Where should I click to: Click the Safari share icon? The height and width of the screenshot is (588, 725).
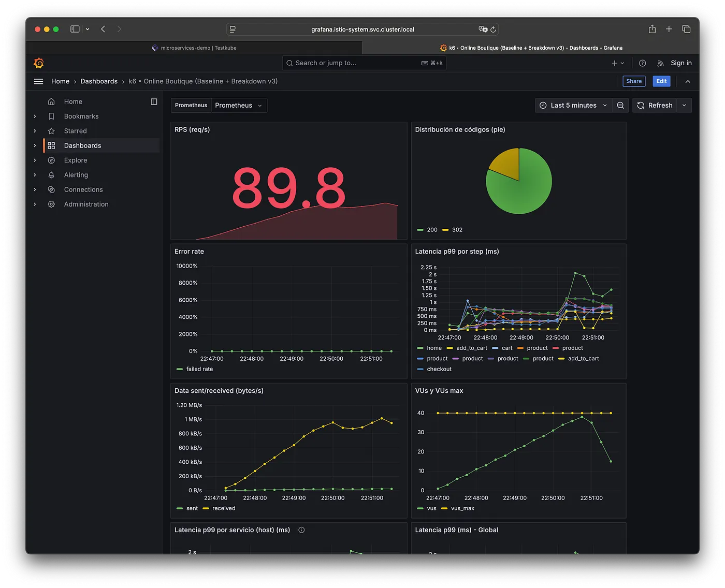tap(652, 29)
